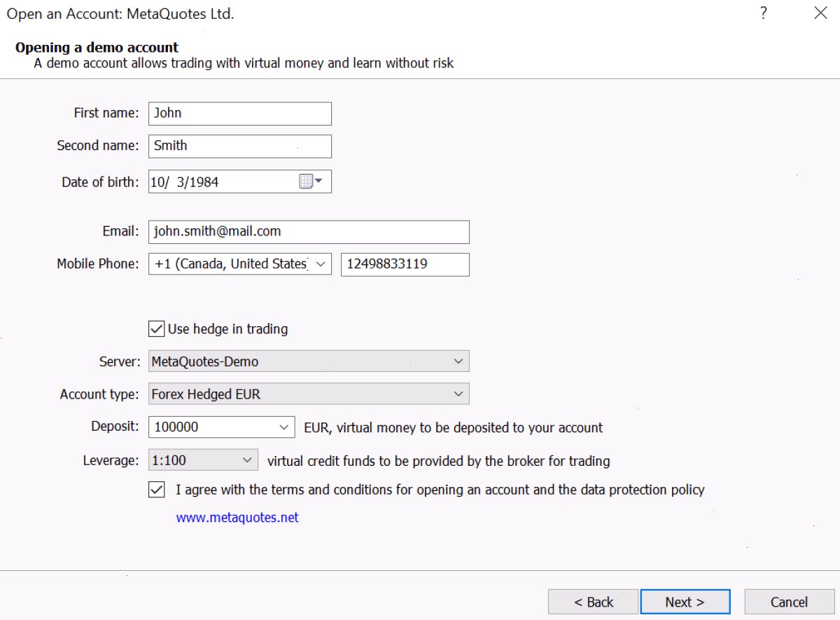Click the 'virtual credit funds' leverage note
Screen dimensions: 840x620
click(x=439, y=461)
